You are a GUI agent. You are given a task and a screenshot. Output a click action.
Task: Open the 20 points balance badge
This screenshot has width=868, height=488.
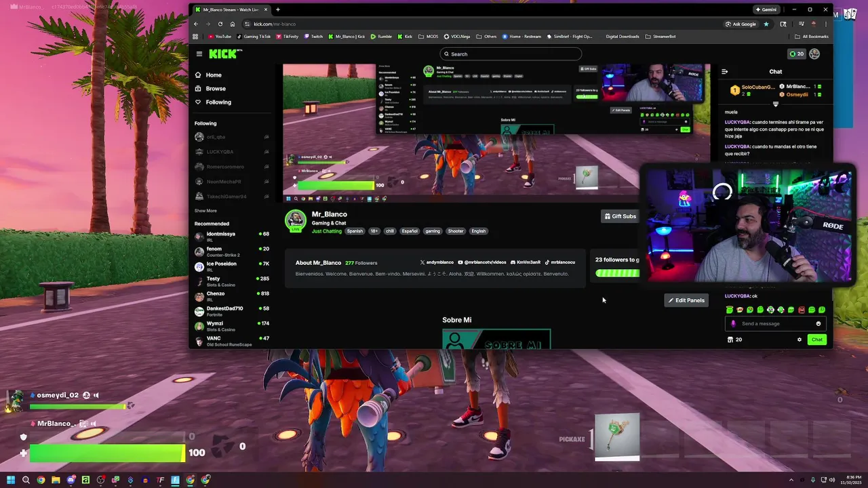pyautogui.click(x=796, y=54)
